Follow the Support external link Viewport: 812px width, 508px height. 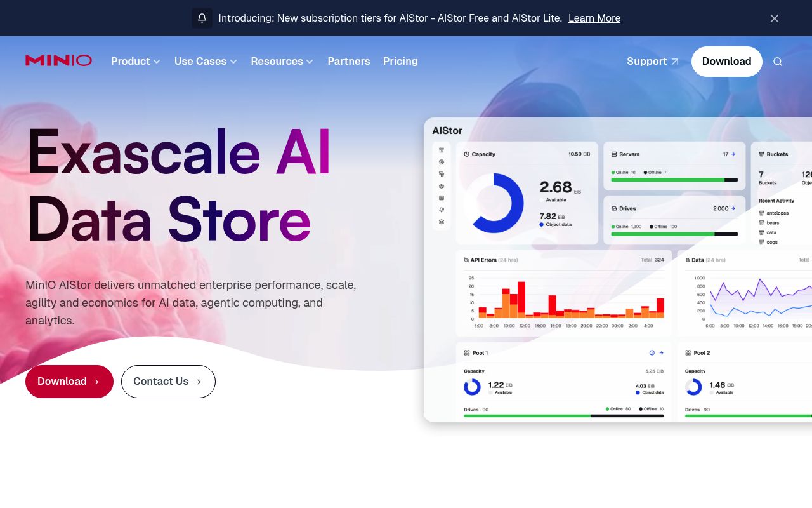pyautogui.click(x=653, y=61)
